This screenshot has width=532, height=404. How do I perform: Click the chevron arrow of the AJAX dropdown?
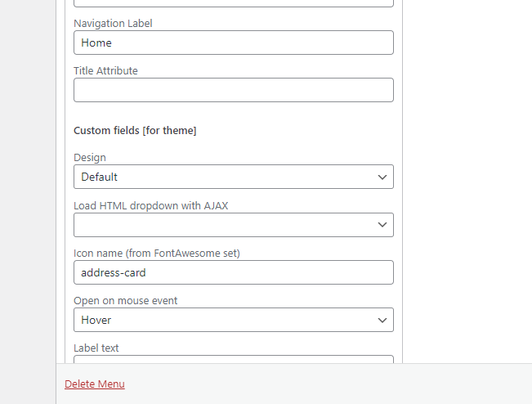(x=382, y=224)
